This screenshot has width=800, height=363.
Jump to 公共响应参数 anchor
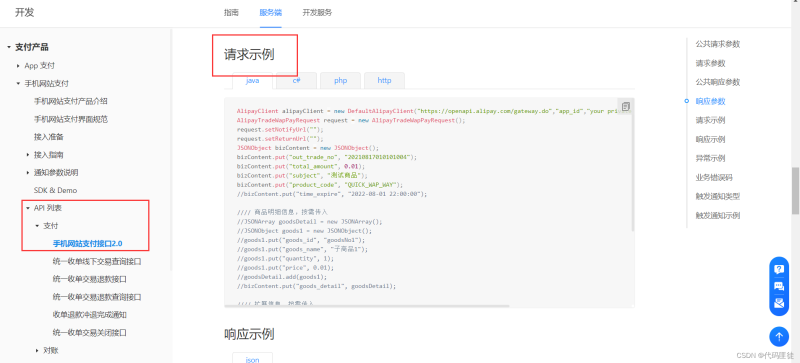tap(717, 82)
